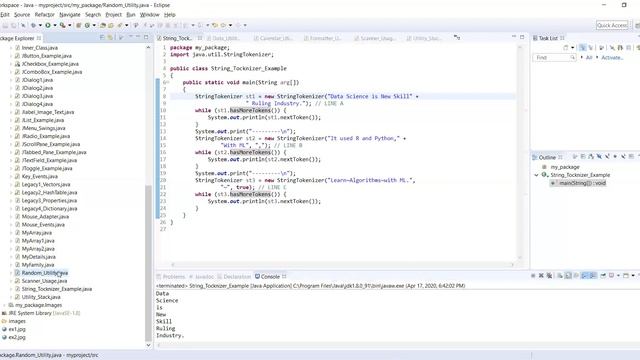Click the Open Console icon in the Console toolbar
The image size is (640, 360).
click(626, 276)
